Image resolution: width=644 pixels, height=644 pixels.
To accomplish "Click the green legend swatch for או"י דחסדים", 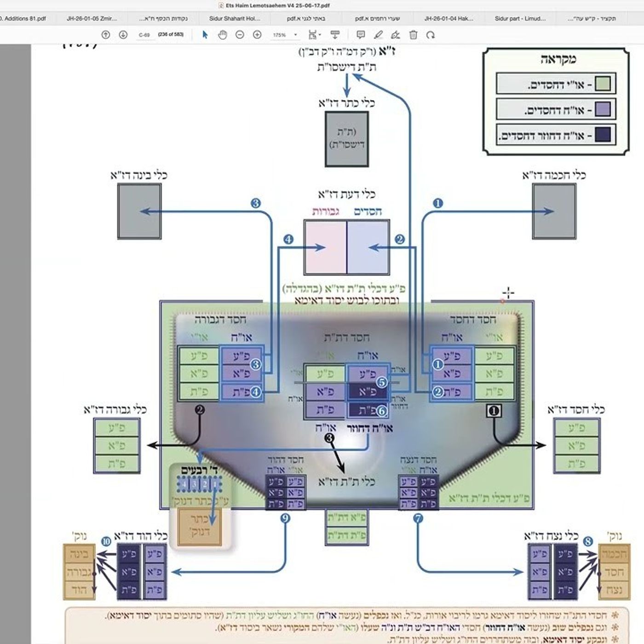I will tap(603, 84).
